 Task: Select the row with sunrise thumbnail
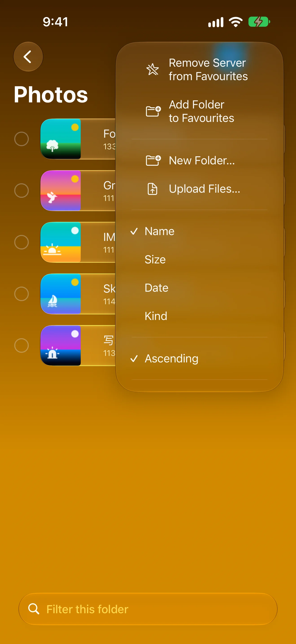click(x=22, y=242)
